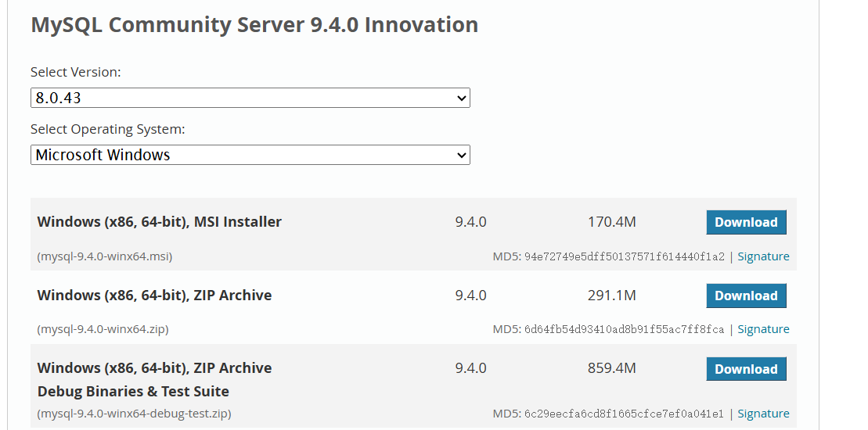
Task: Click the MD5 hash 6d64fb54d93410ad8b91f55ac7ff8fca
Action: 625,329
